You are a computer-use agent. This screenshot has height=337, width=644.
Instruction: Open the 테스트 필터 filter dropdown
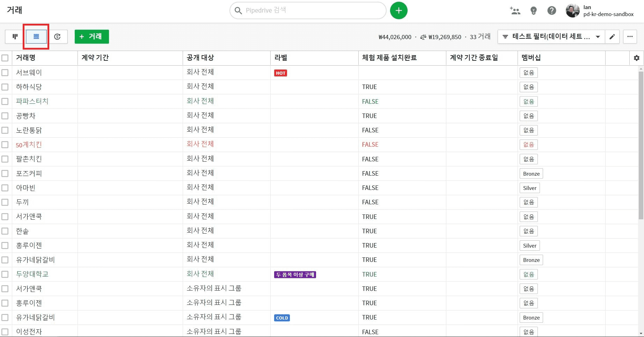tap(551, 36)
